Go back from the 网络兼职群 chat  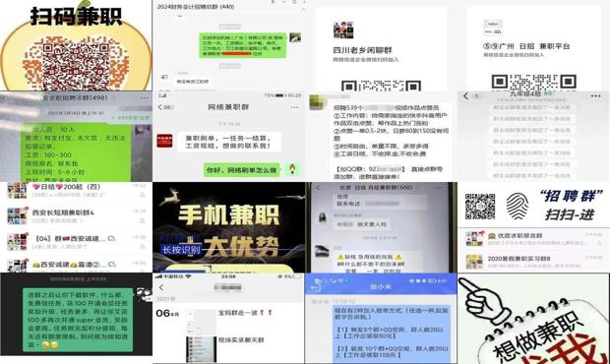coord(160,107)
